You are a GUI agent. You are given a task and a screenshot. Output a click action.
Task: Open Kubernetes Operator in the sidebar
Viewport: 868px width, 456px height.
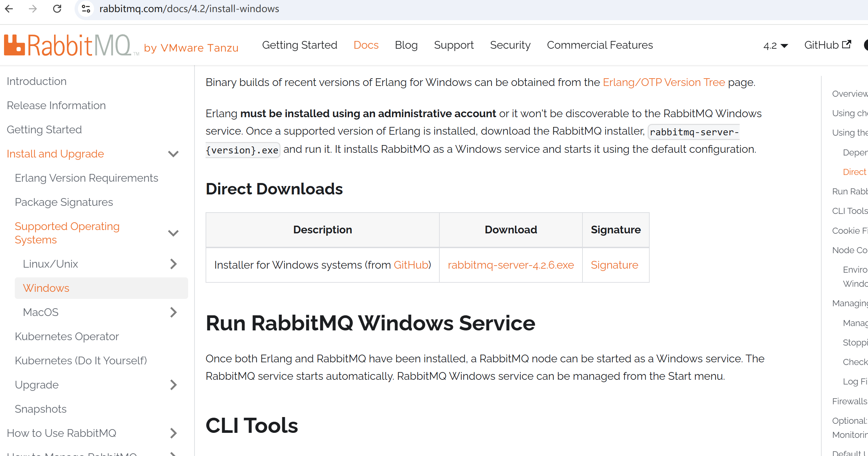coord(67,336)
